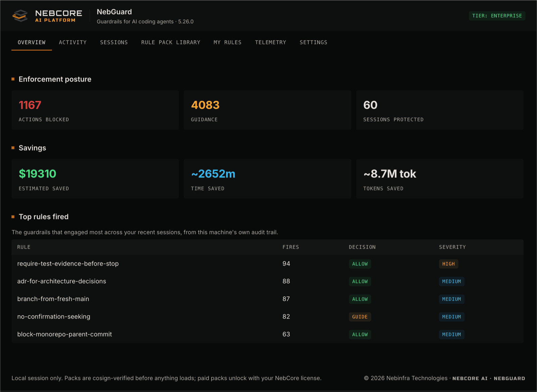
Task: Select the no-confirmation-seeking rule
Action: (x=54, y=316)
